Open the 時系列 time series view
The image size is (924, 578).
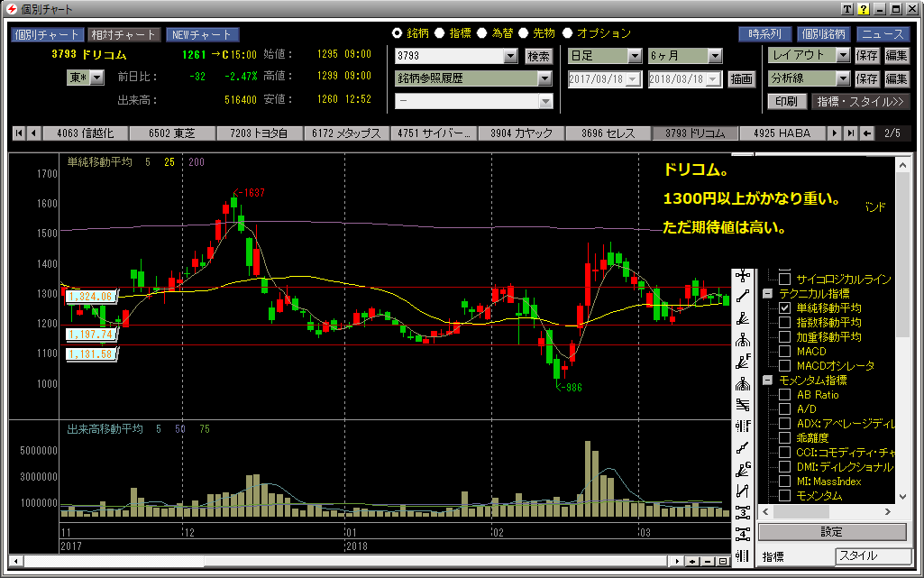point(765,34)
